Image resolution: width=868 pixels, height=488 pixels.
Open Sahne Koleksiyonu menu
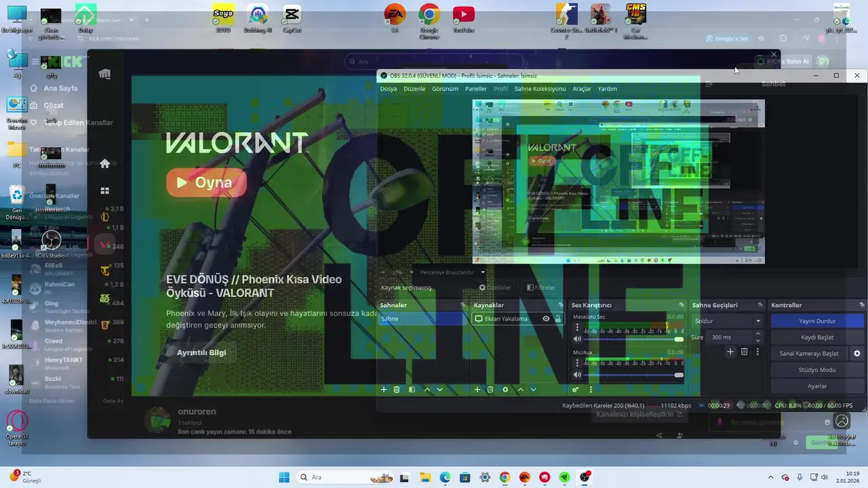[x=540, y=89]
